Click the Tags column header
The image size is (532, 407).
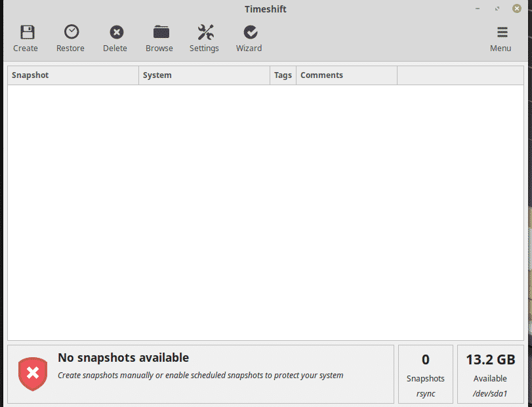tap(283, 75)
